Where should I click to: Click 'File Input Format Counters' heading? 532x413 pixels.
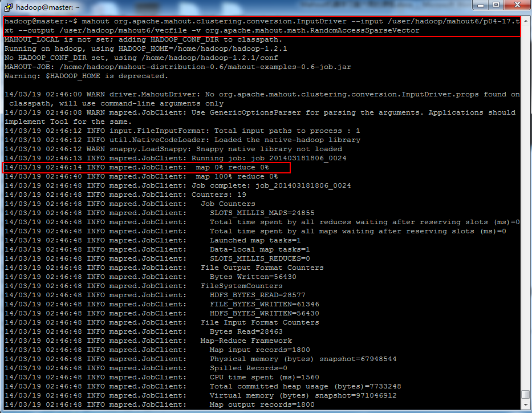click(x=260, y=323)
